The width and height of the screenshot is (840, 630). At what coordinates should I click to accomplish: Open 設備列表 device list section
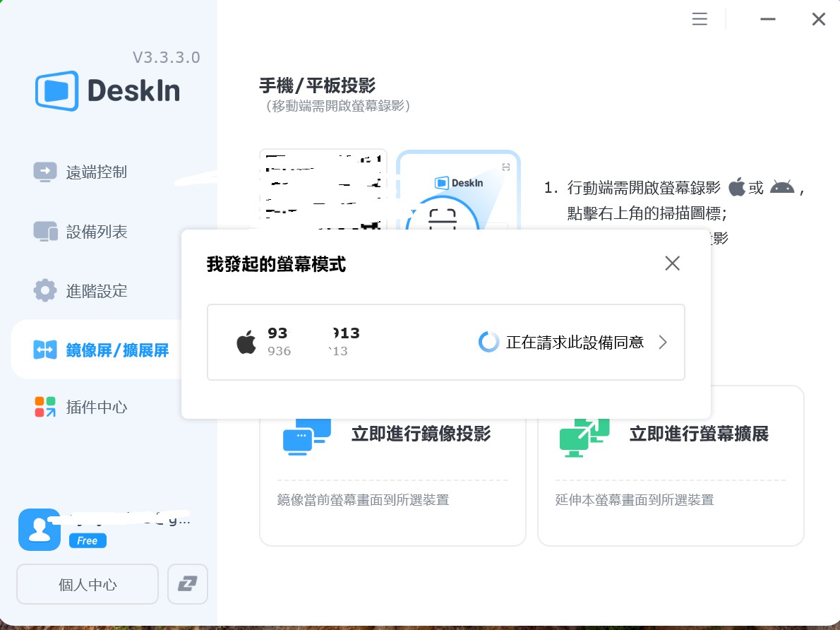(97, 232)
